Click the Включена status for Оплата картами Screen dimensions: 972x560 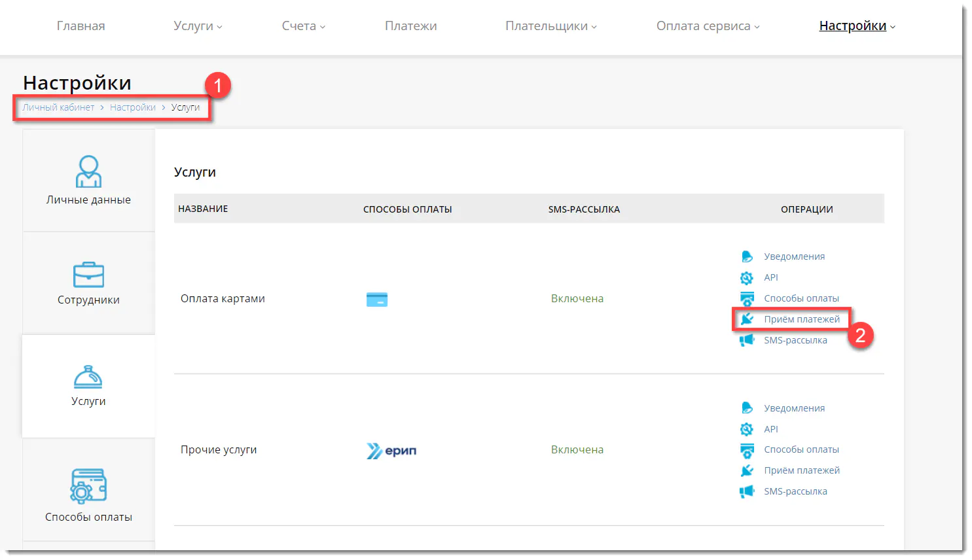pos(577,298)
